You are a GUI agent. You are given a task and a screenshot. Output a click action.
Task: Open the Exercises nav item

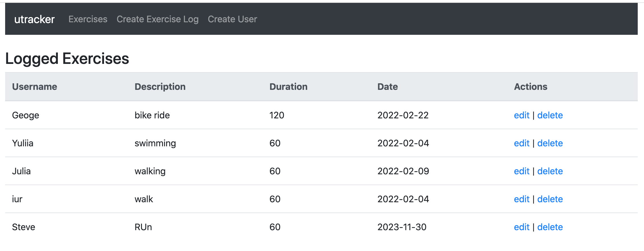tap(88, 19)
